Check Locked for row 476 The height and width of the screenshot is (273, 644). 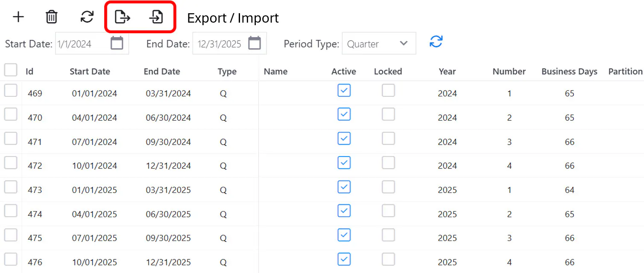coord(388,259)
